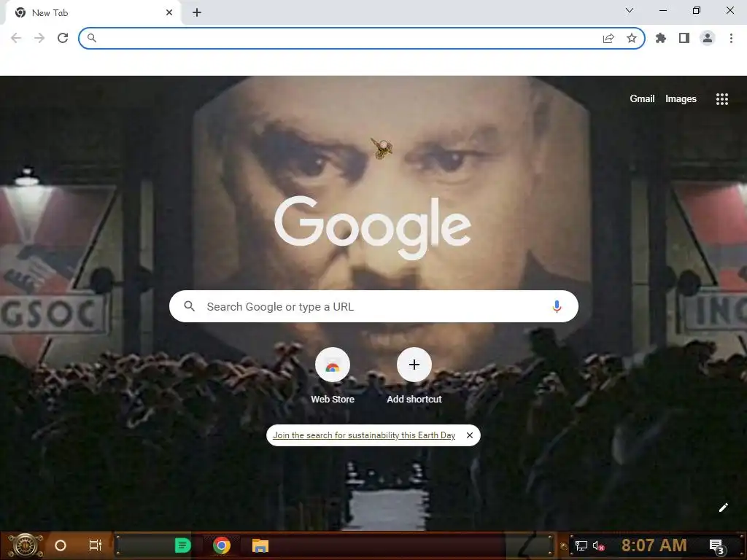747x560 pixels.
Task: Bookmark this tab with the star icon
Action: pos(632,38)
